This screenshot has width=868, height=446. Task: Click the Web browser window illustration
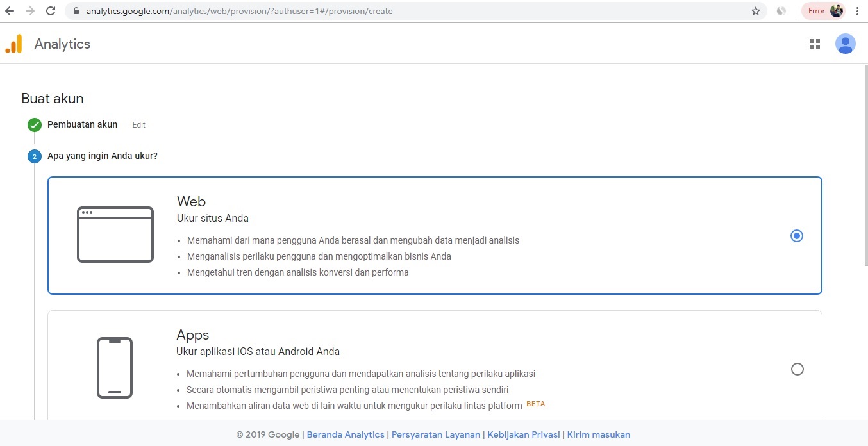[x=115, y=235]
